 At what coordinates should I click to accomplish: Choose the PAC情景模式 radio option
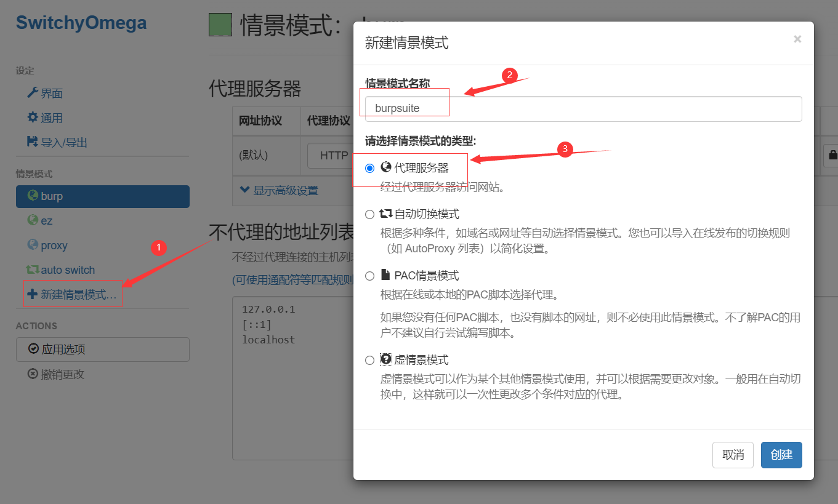(x=369, y=276)
